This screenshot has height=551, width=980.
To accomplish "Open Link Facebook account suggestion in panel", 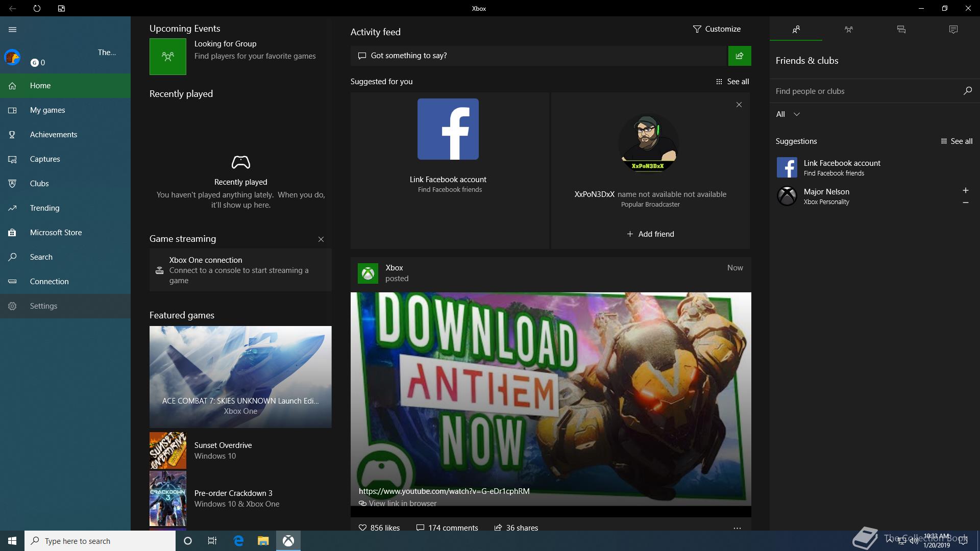I will (x=875, y=167).
